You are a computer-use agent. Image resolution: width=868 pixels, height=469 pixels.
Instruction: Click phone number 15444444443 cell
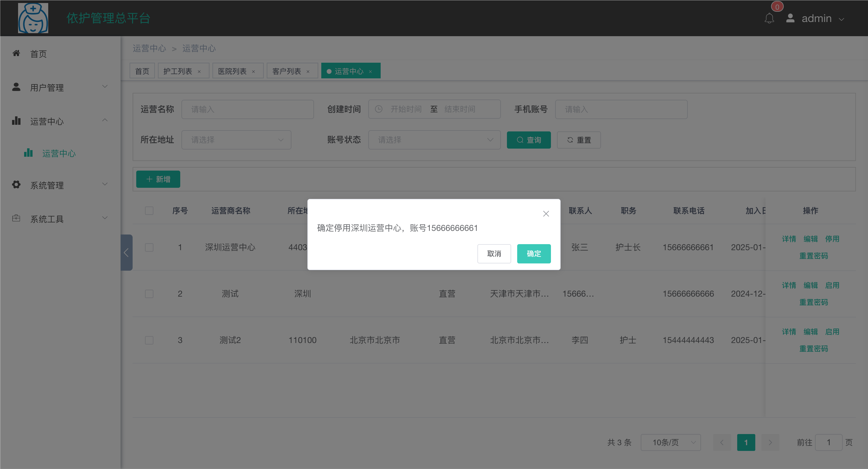coord(688,340)
